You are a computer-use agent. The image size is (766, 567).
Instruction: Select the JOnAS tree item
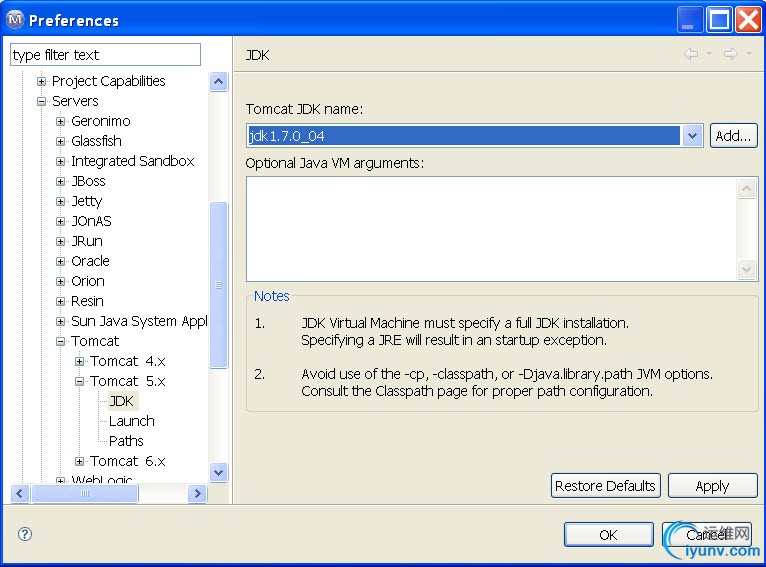click(91, 221)
